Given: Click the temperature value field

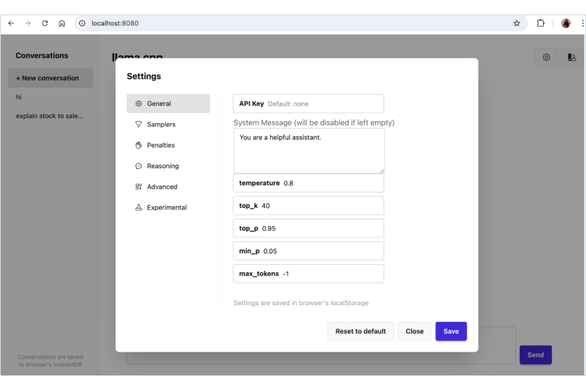Looking at the screenshot, I should (x=308, y=183).
